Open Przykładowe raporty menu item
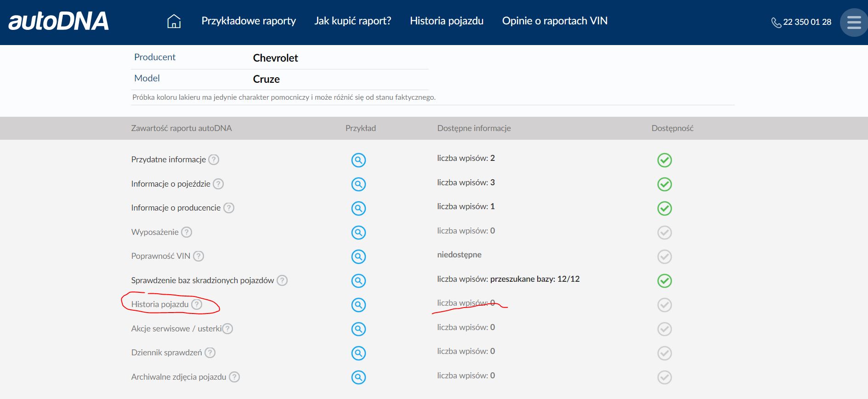Viewport: 868px width, 399px height. (x=249, y=21)
